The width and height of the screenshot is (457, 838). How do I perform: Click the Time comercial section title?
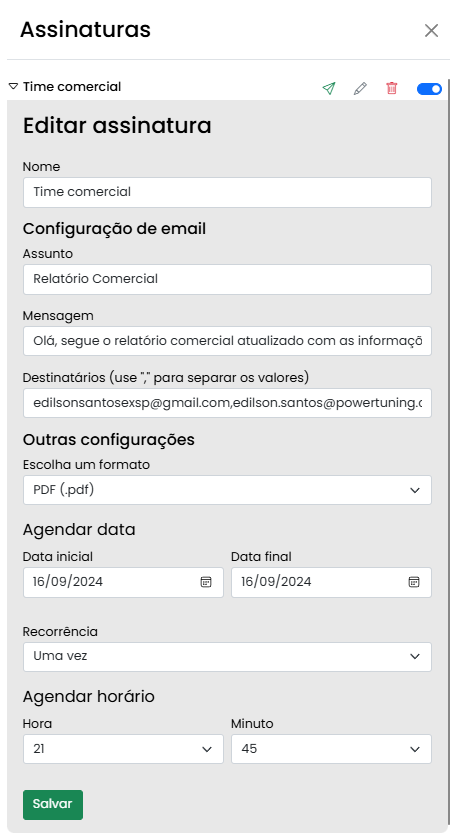pyautogui.click(x=72, y=87)
